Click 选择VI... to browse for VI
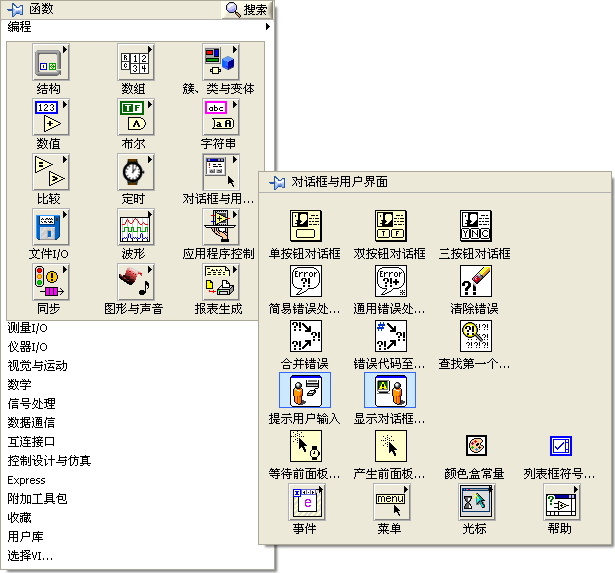615x573 pixels. pos(31,556)
